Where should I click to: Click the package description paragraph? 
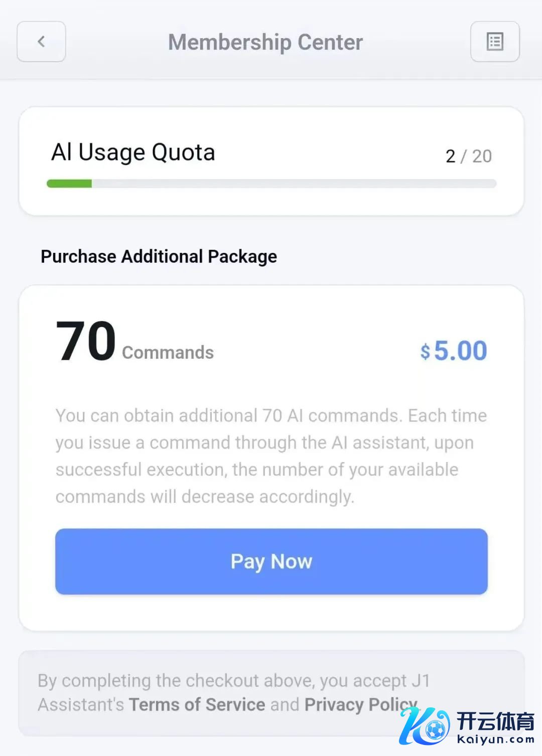271,456
